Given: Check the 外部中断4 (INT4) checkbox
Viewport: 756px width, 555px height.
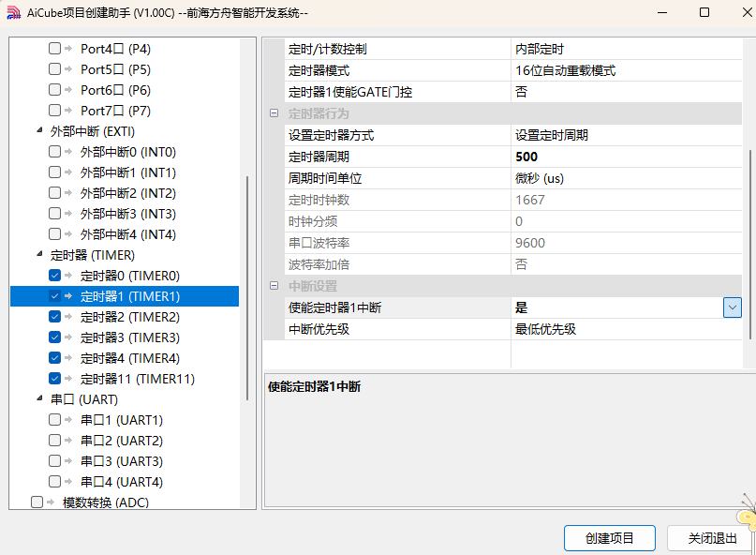Looking at the screenshot, I should (54, 234).
